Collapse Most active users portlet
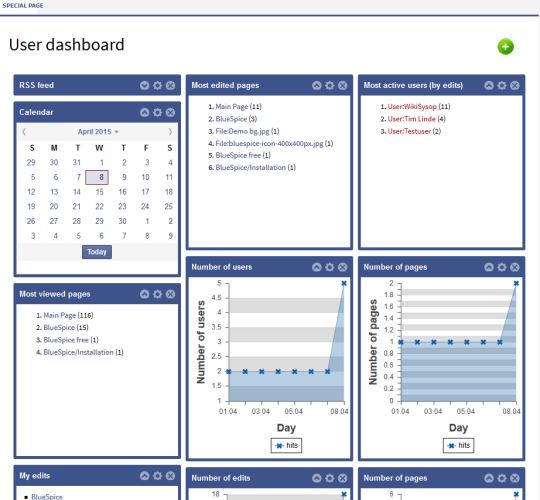Screen dimensions: 540x500 tap(489, 85)
